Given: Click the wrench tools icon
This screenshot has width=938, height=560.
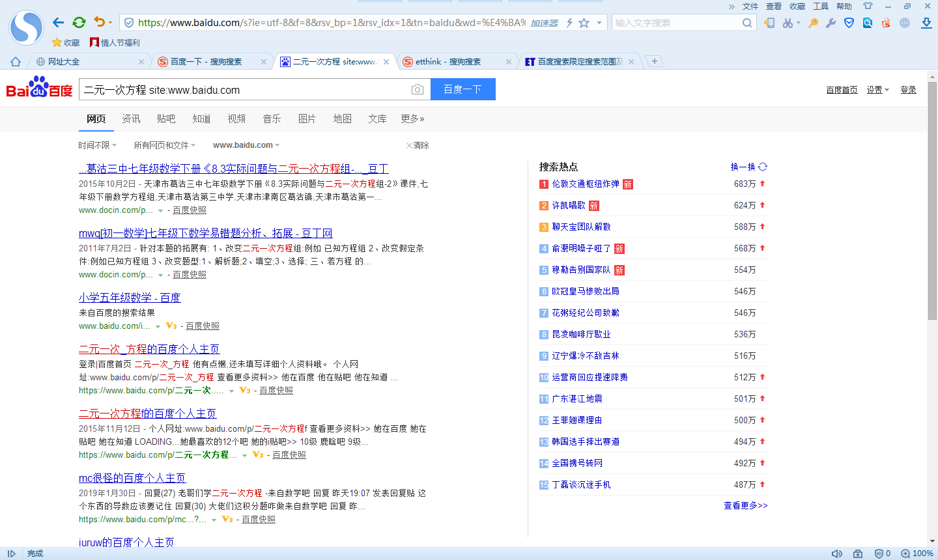Looking at the screenshot, I should point(831,23).
